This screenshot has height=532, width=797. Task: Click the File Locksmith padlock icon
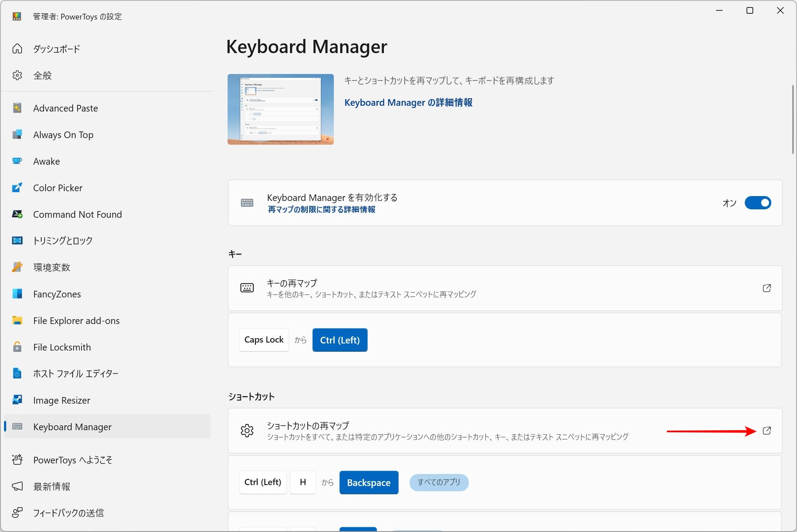17,347
